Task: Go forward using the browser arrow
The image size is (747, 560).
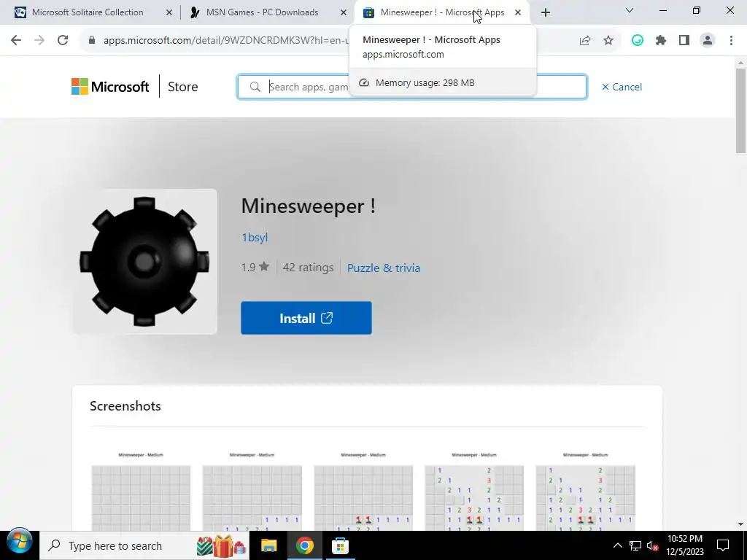Action: [39, 41]
